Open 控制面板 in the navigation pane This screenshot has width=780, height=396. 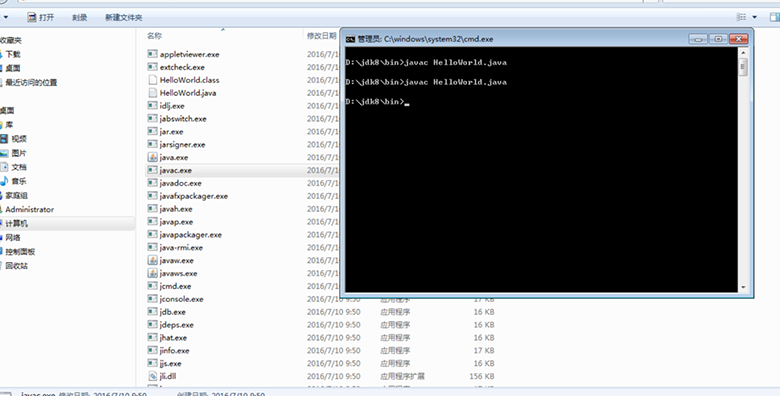(20, 252)
